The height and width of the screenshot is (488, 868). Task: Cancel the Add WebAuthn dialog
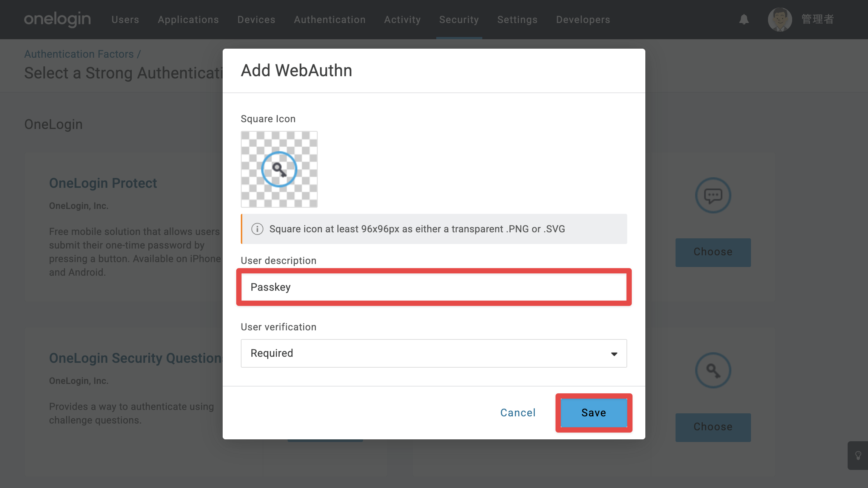point(518,413)
